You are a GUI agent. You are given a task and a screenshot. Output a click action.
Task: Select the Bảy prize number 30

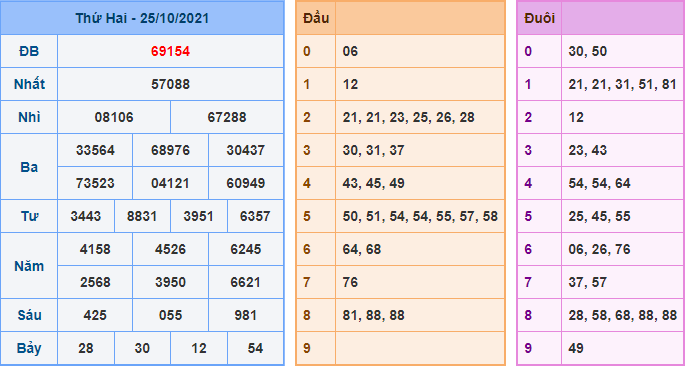point(142,349)
